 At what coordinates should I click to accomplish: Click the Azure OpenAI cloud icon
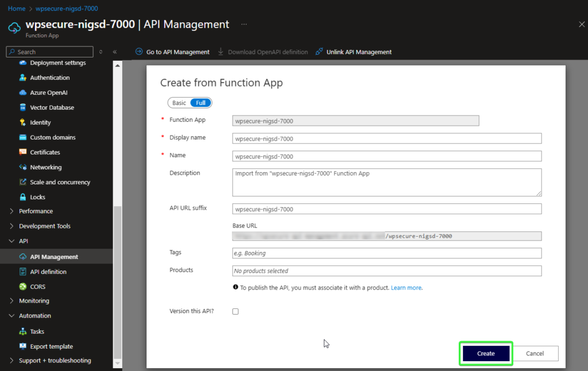23,92
